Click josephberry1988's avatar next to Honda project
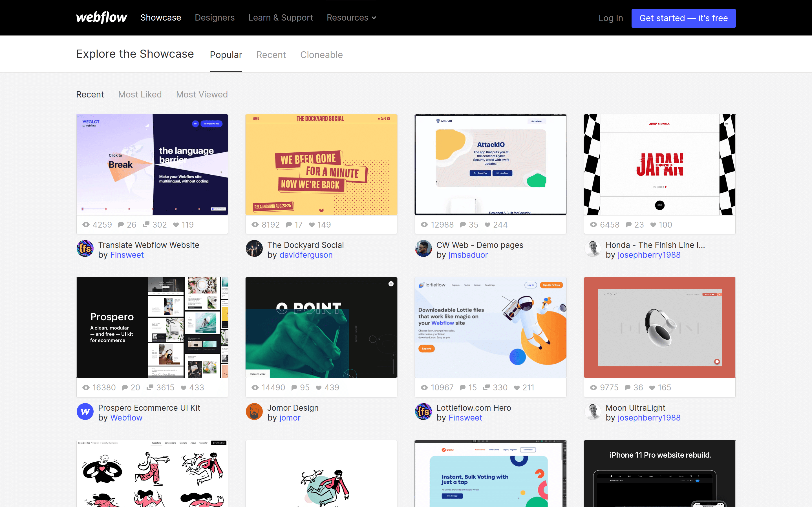812x507 pixels. point(593,249)
